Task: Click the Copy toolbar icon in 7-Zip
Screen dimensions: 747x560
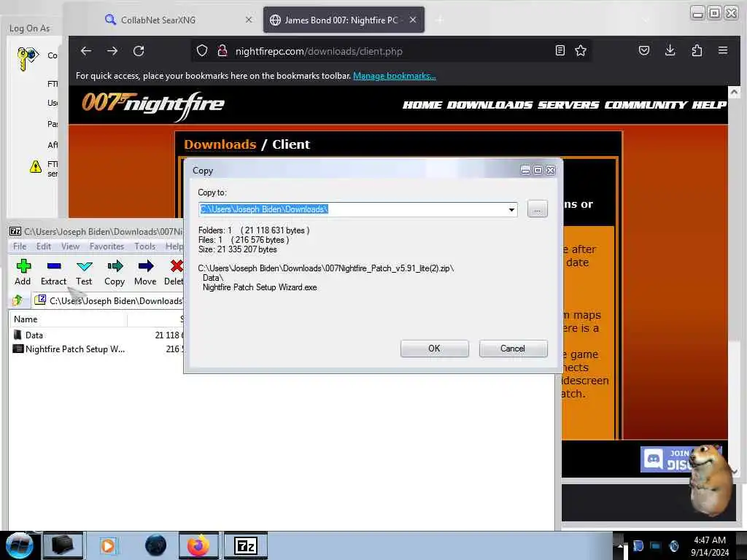Action: click(x=115, y=273)
